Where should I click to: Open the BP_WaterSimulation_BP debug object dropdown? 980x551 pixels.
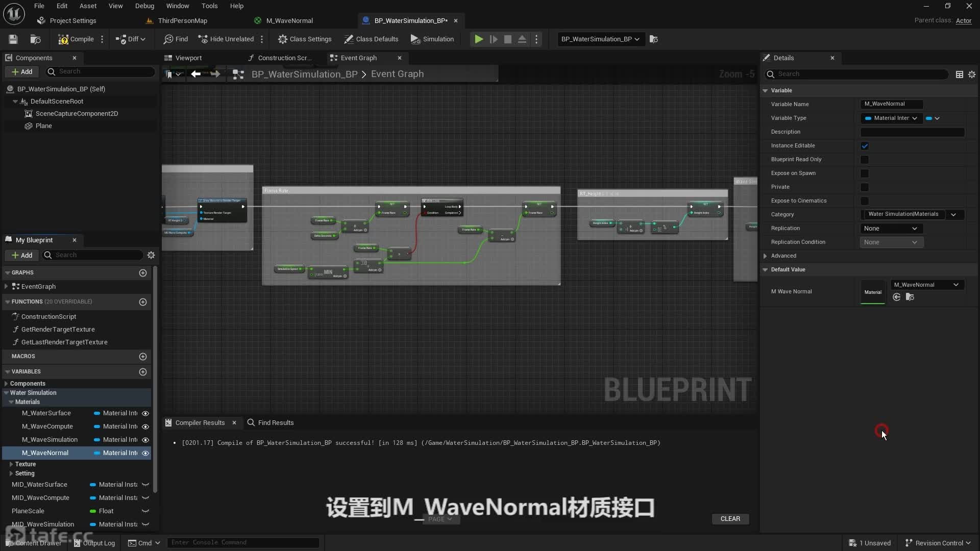(601, 39)
